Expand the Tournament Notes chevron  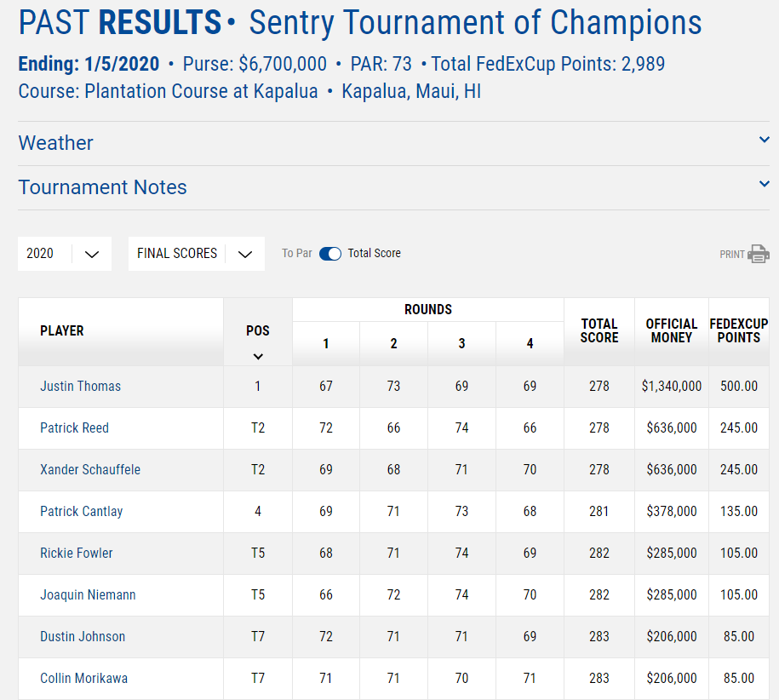coord(764,184)
